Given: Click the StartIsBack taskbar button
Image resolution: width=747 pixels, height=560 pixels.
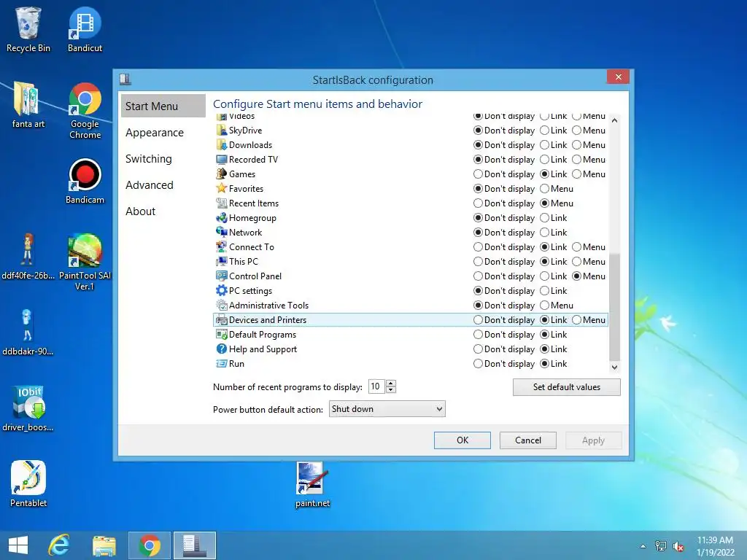Looking at the screenshot, I should point(194,545).
